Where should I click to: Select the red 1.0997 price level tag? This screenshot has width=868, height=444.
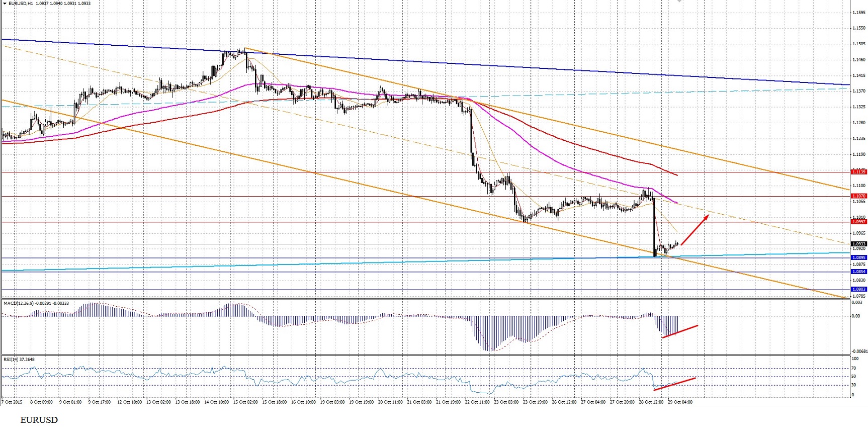coord(858,222)
